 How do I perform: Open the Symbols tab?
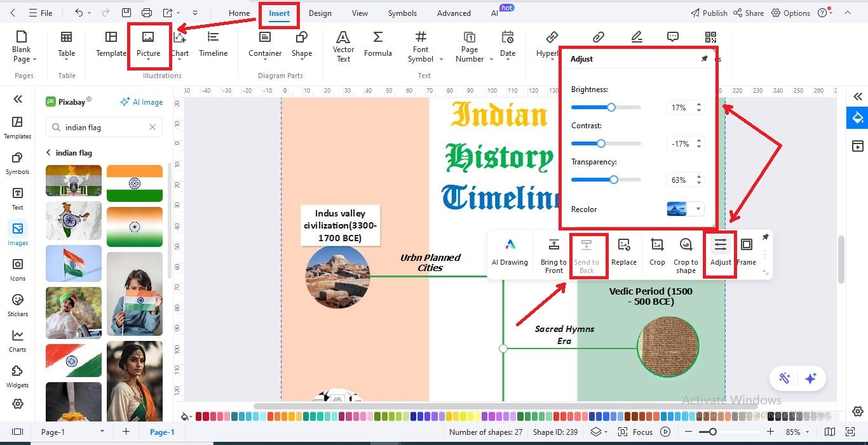coord(402,13)
